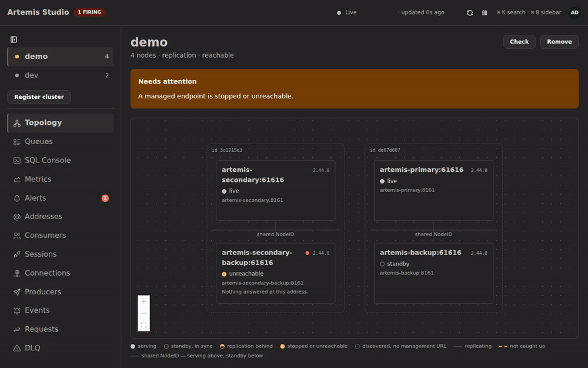Click the Check button
Image resolution: width=588 pixels, height=368 pixels.
point(519,42)
